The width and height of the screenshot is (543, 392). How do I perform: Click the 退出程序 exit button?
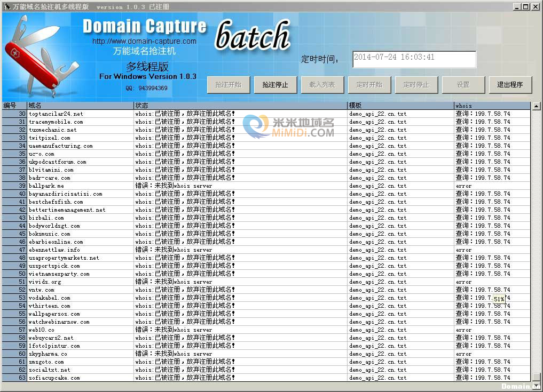pos(510,85)
